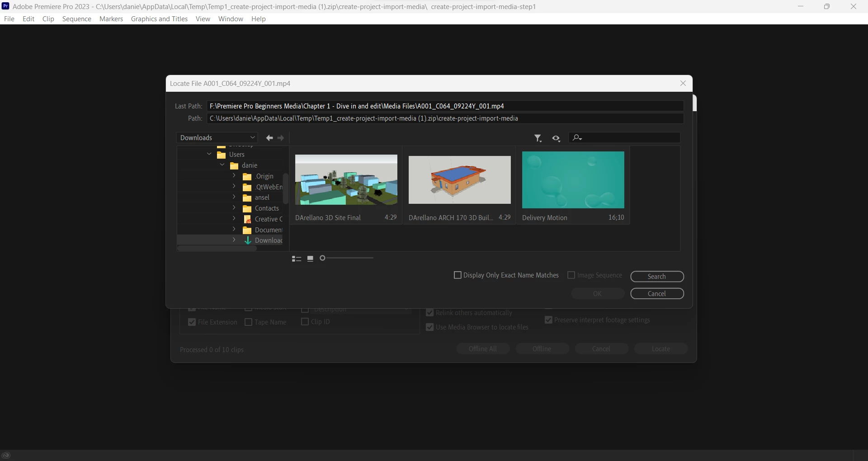Toggle Clip ID checkbox in Link Media
868x461 pixels.
coord(305,322)
